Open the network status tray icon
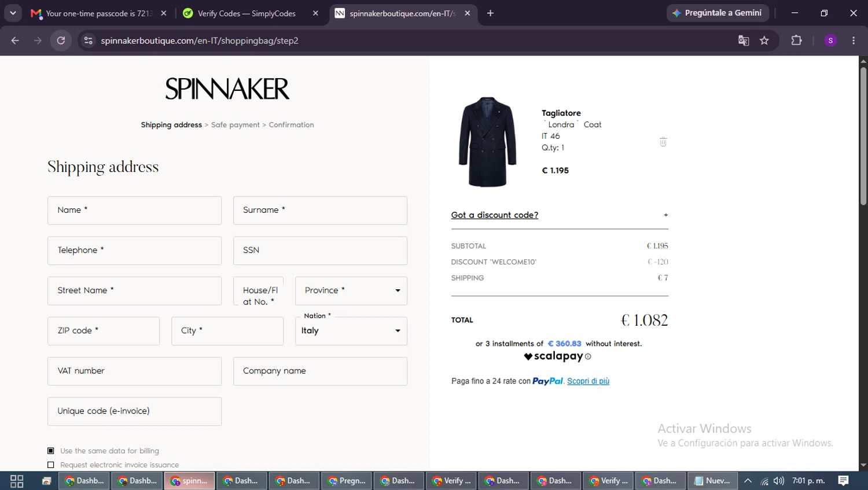Screen dimensions: 868x490 [x=764, y=481]
